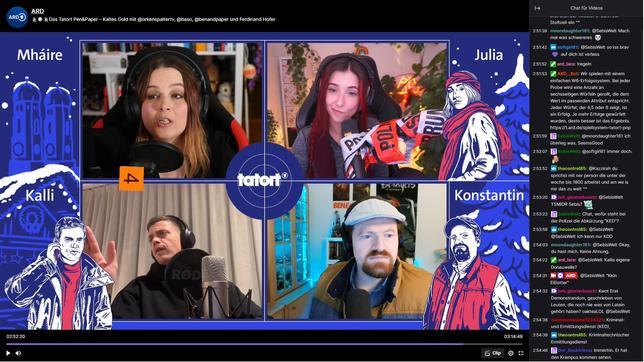Open the ARD channel avatar
This screenshot has width=644, height=362.
(17, 17)
